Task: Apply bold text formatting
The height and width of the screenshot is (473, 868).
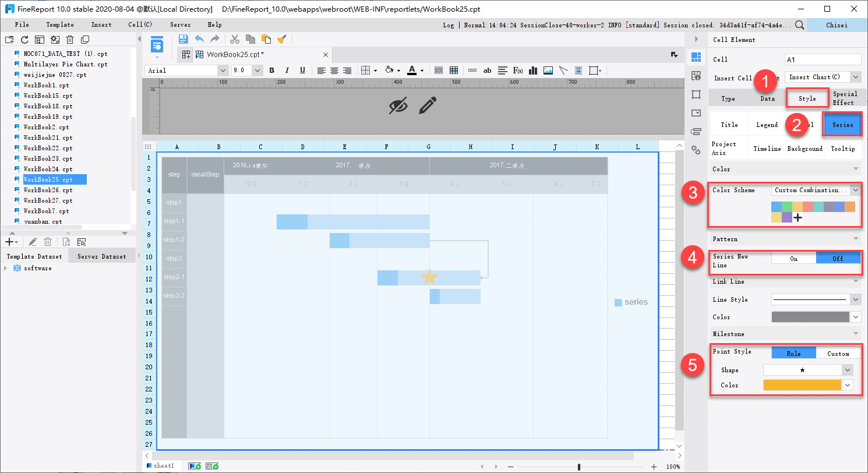Action: pos(271,70)
